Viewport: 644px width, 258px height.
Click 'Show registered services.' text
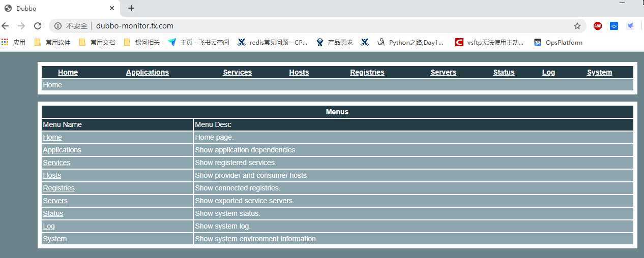[236, 163]
